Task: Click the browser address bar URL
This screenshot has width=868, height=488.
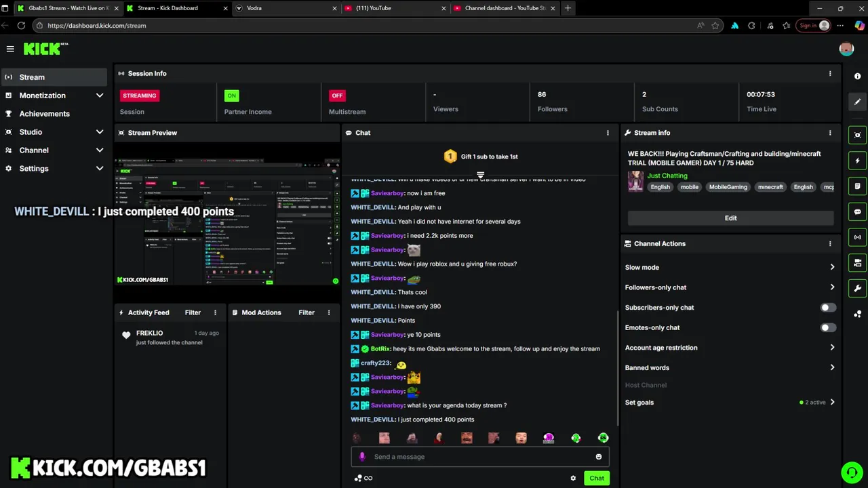Action: point(97,26)
